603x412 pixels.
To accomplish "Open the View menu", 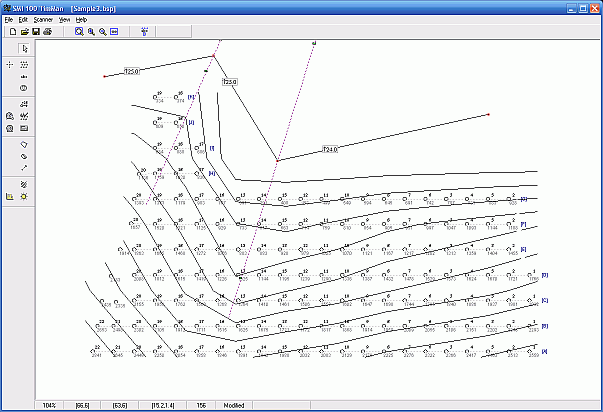I will pos(64,20).
